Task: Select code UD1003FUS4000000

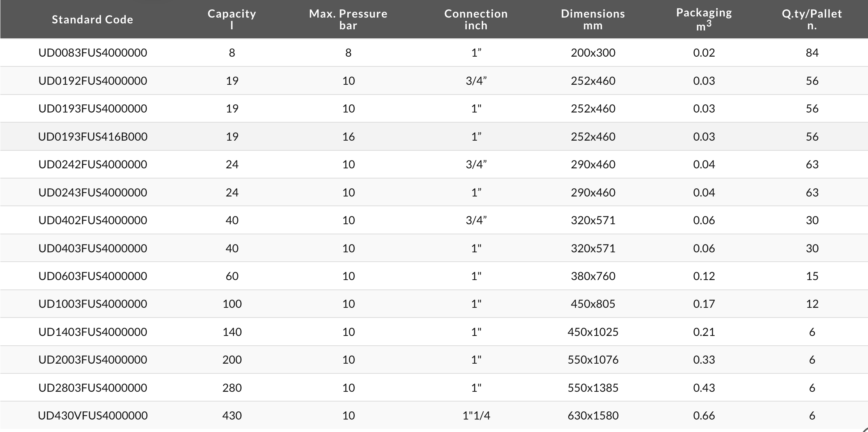Action: click(92, 304)
